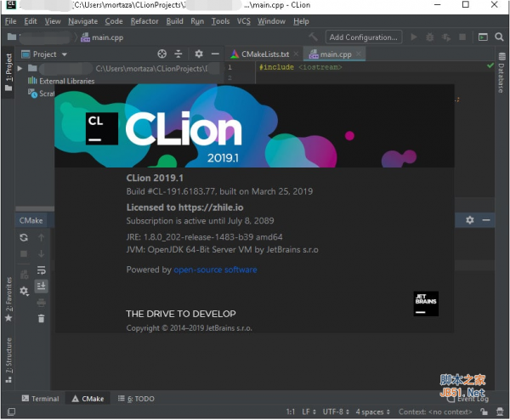Click the Run with Coverage icon
The image size is (510, 420).
click(446, 37)
